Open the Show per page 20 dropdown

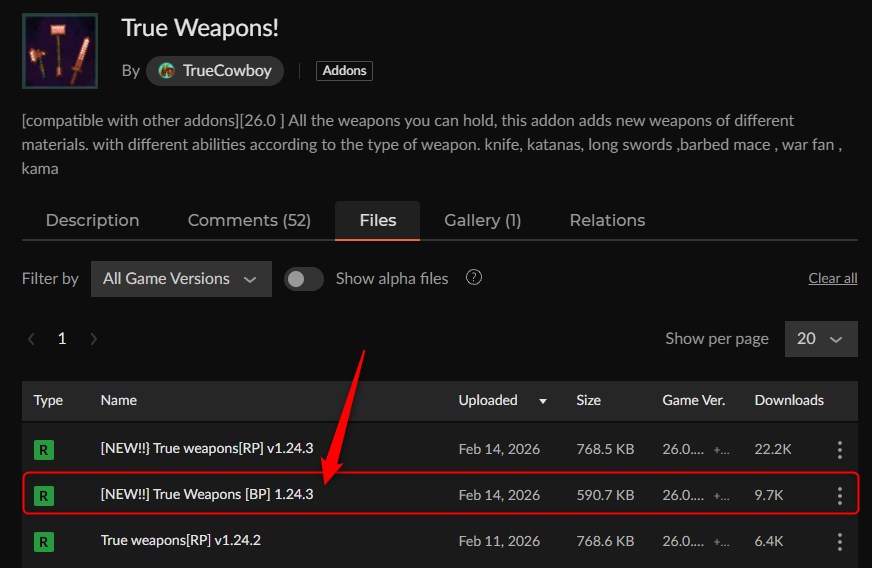point(820,339)
